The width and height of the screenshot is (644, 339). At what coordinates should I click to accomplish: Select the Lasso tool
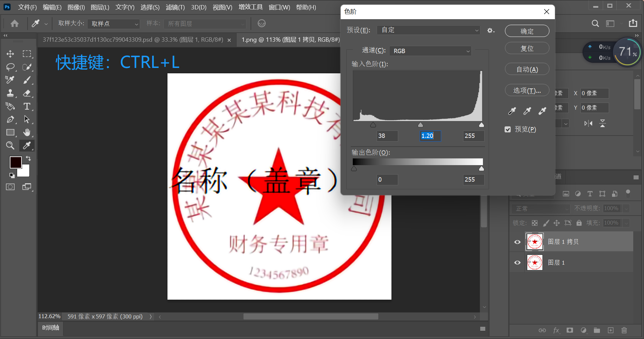tap(10, 67)
